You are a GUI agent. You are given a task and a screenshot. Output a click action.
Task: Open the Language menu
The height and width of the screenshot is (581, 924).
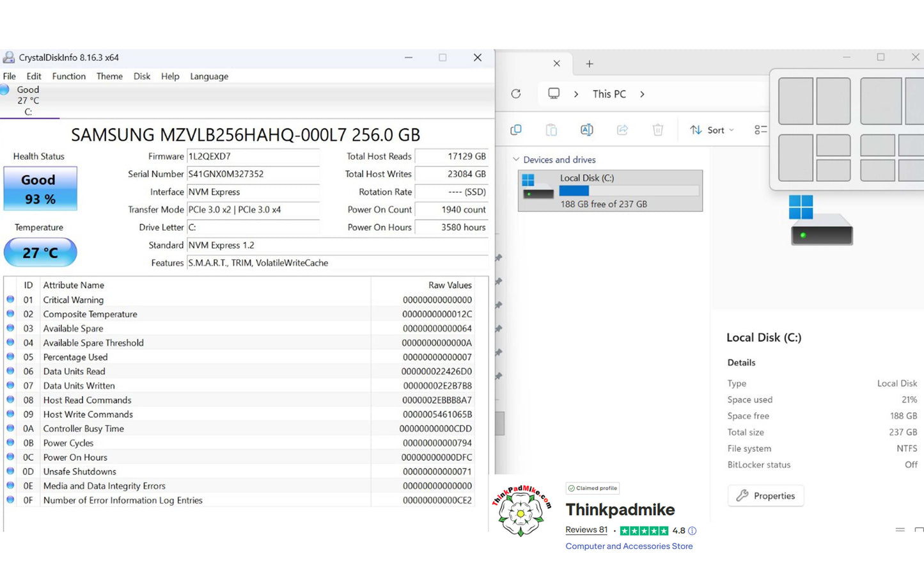(x=209, y=76)
